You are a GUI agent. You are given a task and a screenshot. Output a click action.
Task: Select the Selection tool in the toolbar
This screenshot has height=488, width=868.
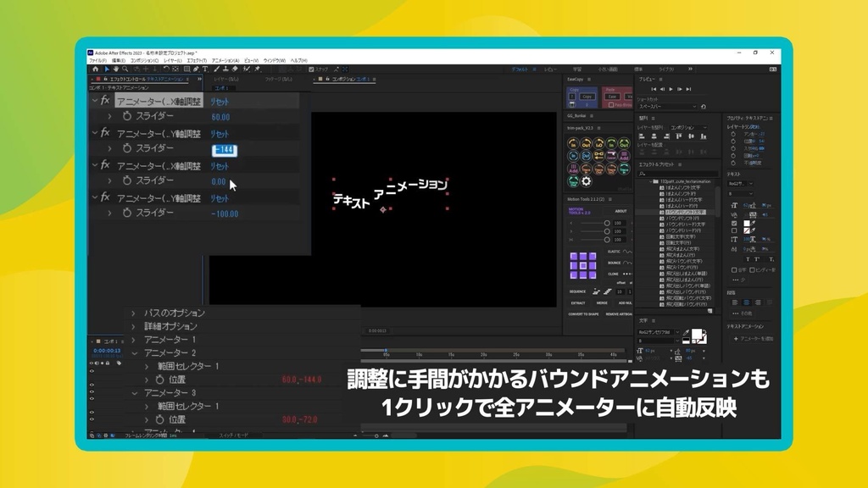click(107, 69)
